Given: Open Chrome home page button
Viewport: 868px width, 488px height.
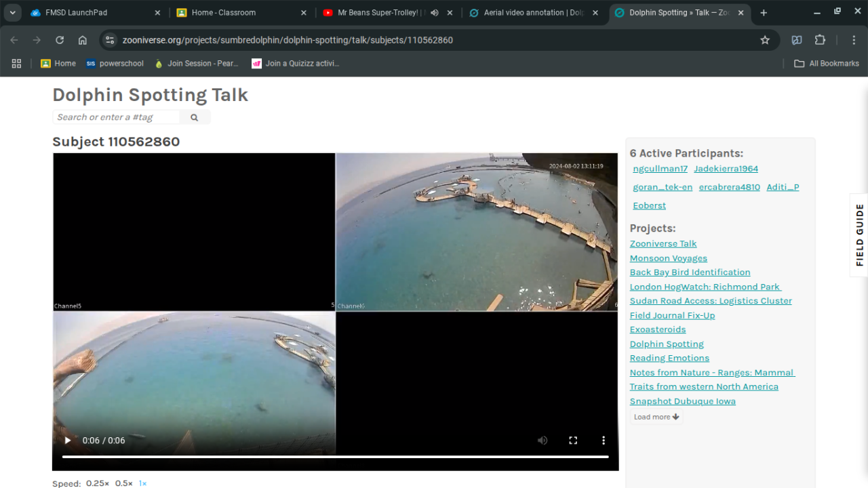Looking at the screenshot, I should [x=83, y=40].
